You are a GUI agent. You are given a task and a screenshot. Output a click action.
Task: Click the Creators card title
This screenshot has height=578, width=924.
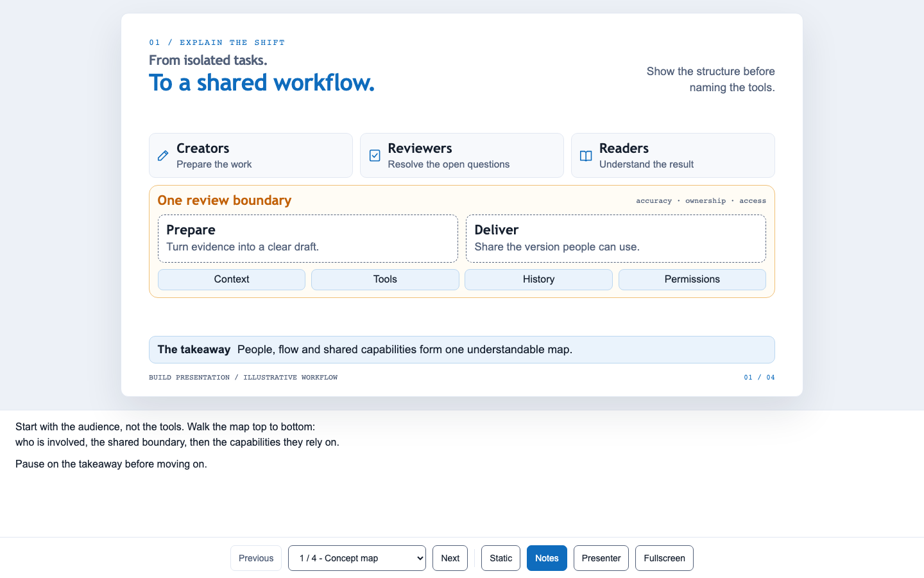[203, 148]
